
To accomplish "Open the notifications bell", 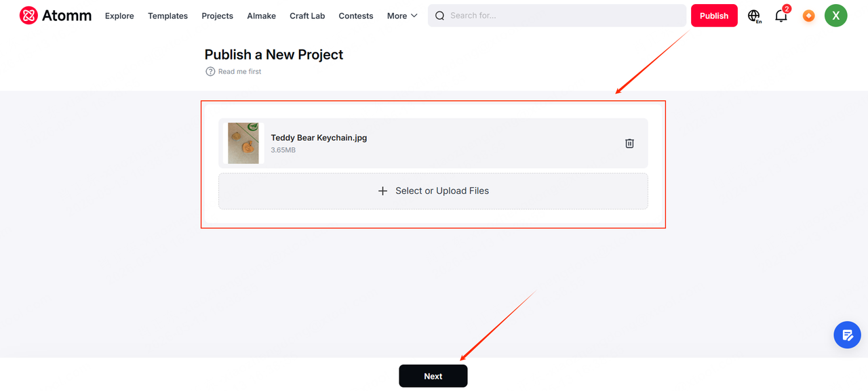I will point(781,16).
